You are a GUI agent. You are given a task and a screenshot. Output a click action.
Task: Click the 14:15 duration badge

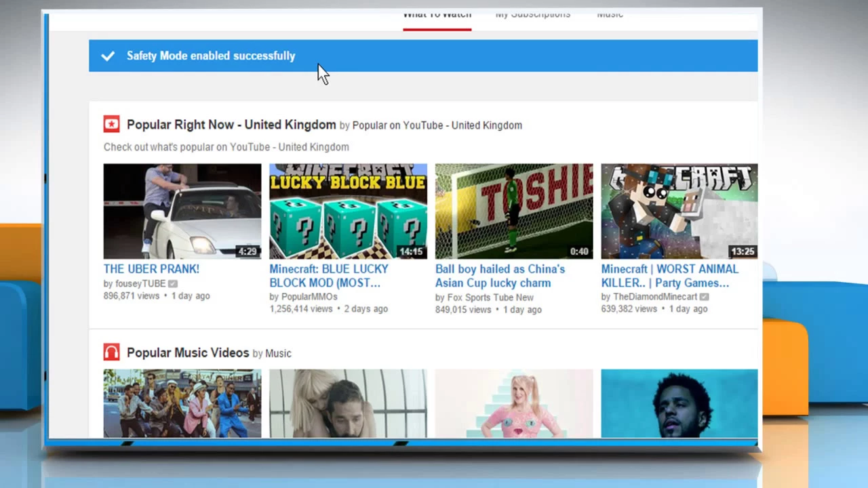(411, 251)
